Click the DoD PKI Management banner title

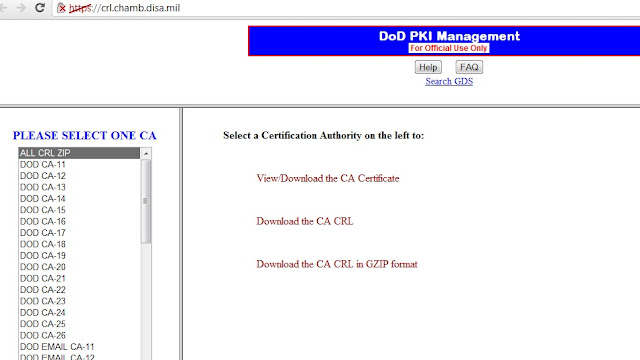pos(449,36)
